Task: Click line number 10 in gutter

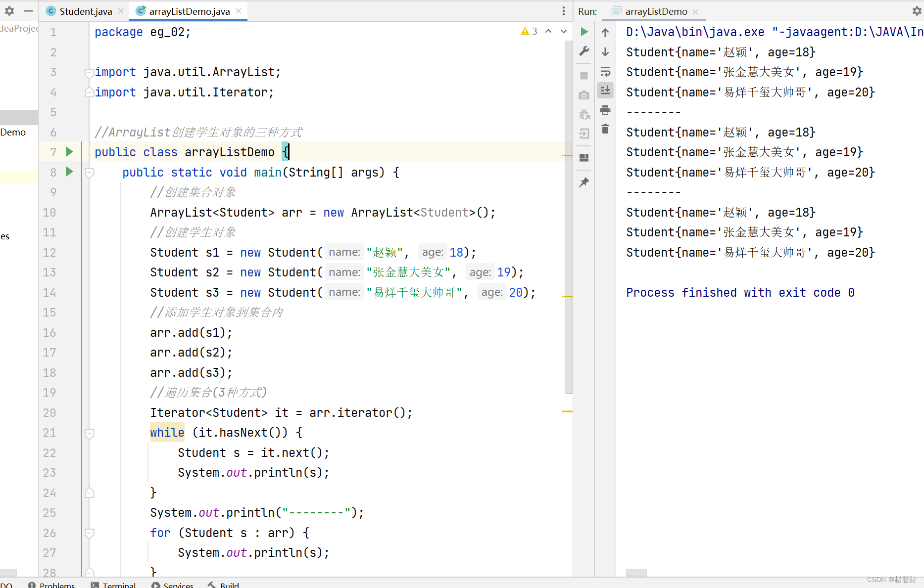Action: tap(49, 212)
